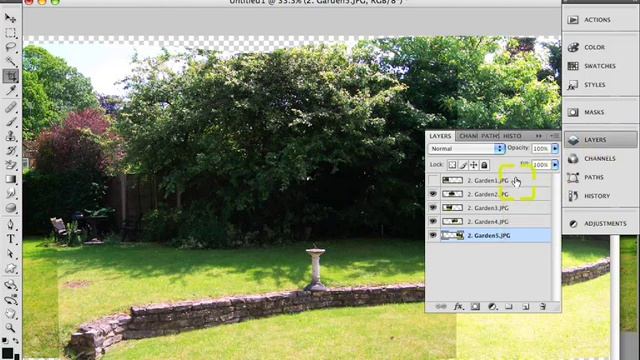Toggle lock position
The height and width of the screenshot is (360, 640).
point(473,165)
